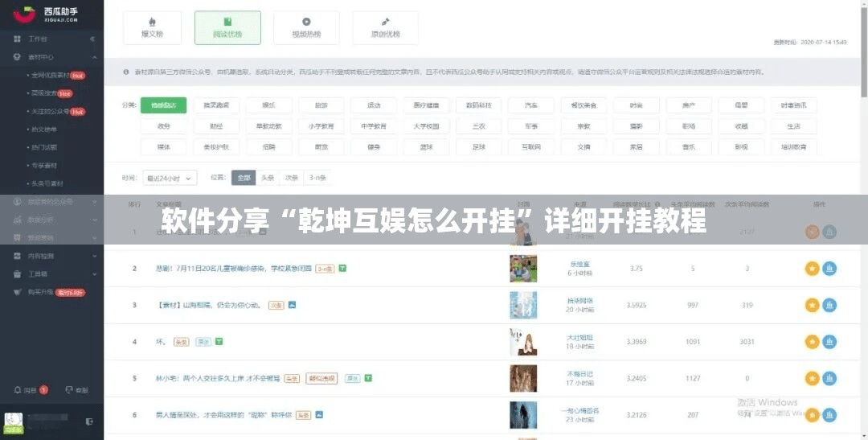Screen dimensions: 868x440
Task: Open chart analysis for row 5 article
Action: [x=829, y=379]
